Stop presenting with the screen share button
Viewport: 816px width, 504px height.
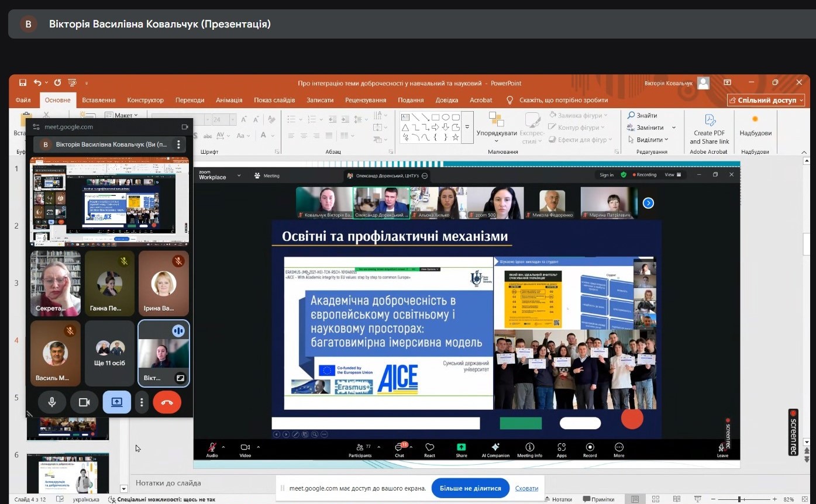point(116,402)
